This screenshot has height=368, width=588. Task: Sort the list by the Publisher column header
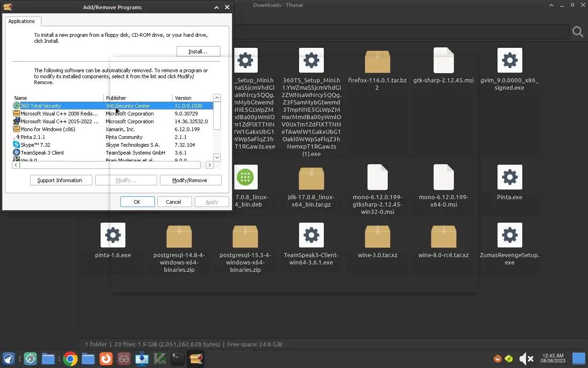138,98
